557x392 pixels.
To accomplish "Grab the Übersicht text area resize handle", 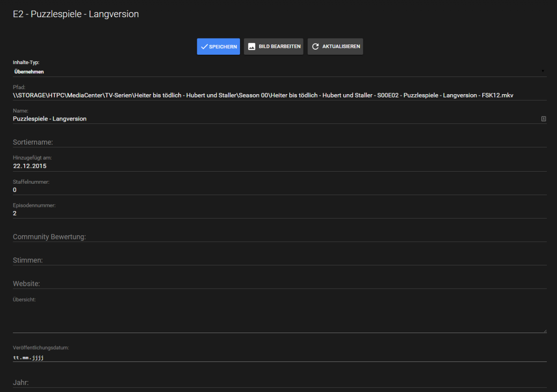I will click(x=545, y=331).
